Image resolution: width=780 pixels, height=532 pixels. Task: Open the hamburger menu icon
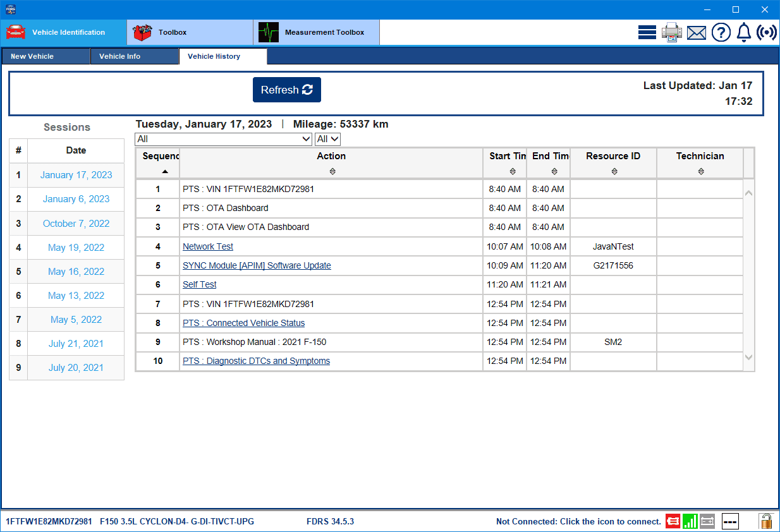[647, 33]
